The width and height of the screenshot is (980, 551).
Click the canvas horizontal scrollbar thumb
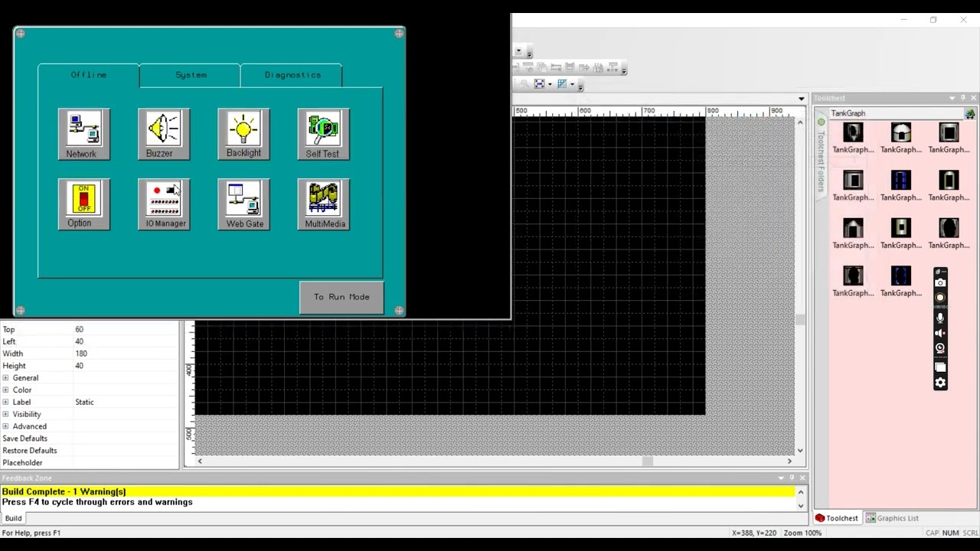tap(648, 461)
